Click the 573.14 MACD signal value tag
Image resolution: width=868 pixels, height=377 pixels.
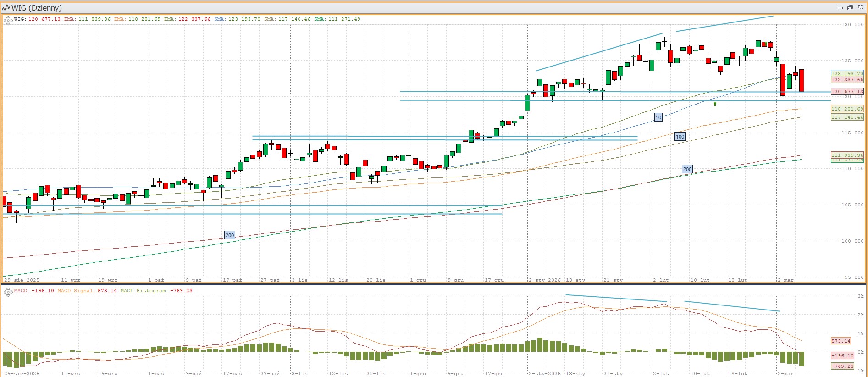[x=840, y=341]
